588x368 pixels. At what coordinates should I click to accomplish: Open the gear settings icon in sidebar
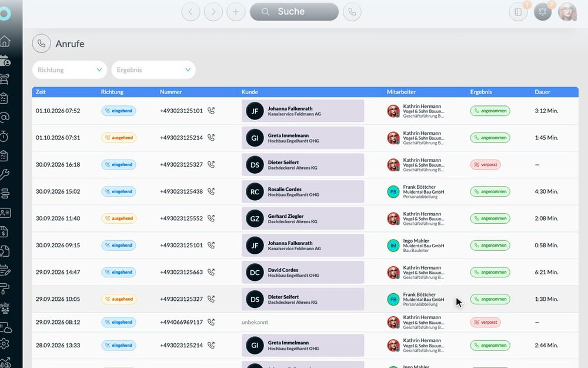5,343
